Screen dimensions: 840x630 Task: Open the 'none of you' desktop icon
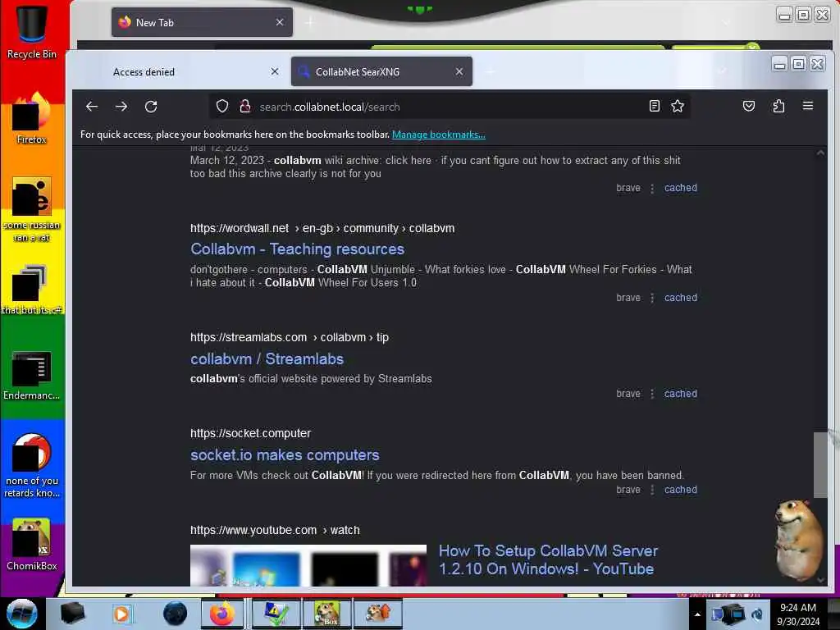coord(32,466)
